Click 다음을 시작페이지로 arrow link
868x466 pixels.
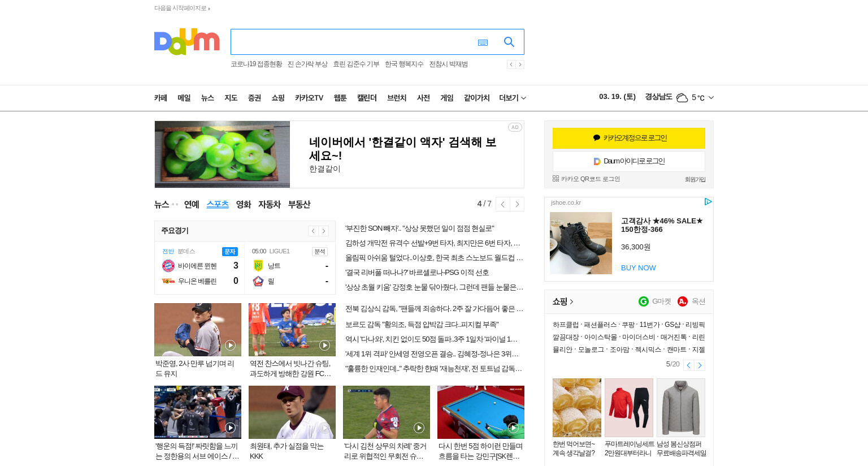[182, 8]
